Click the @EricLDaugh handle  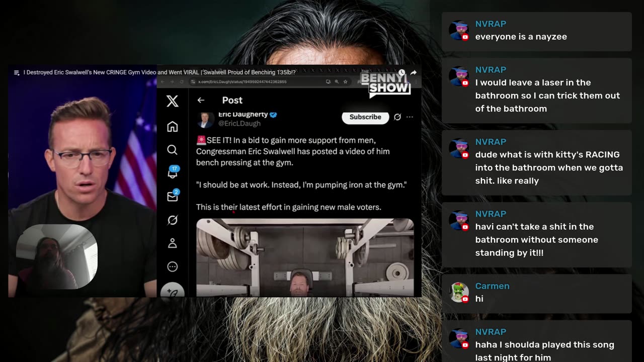239,123
